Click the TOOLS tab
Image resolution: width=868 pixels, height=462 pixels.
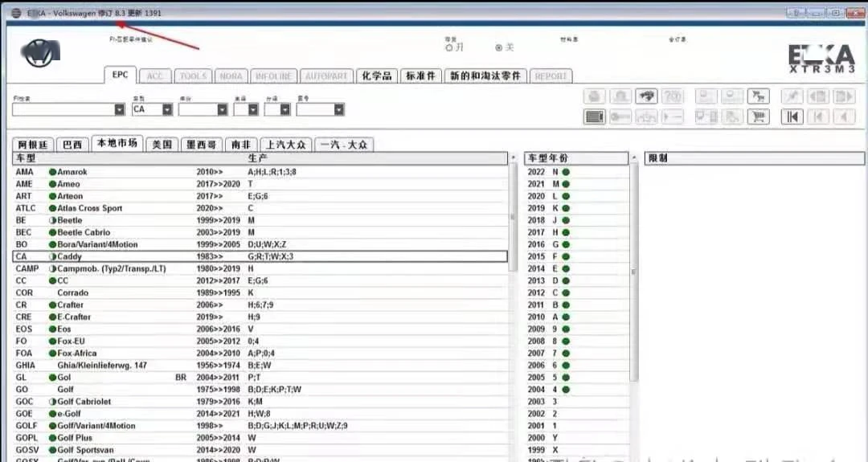point(193,76)
